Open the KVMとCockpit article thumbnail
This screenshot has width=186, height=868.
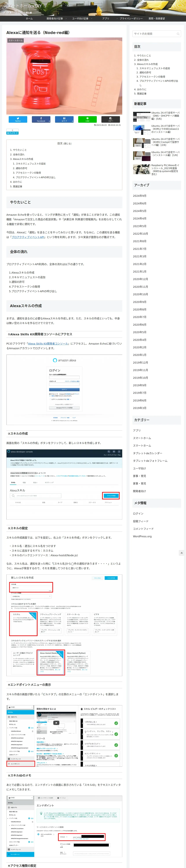142,143
